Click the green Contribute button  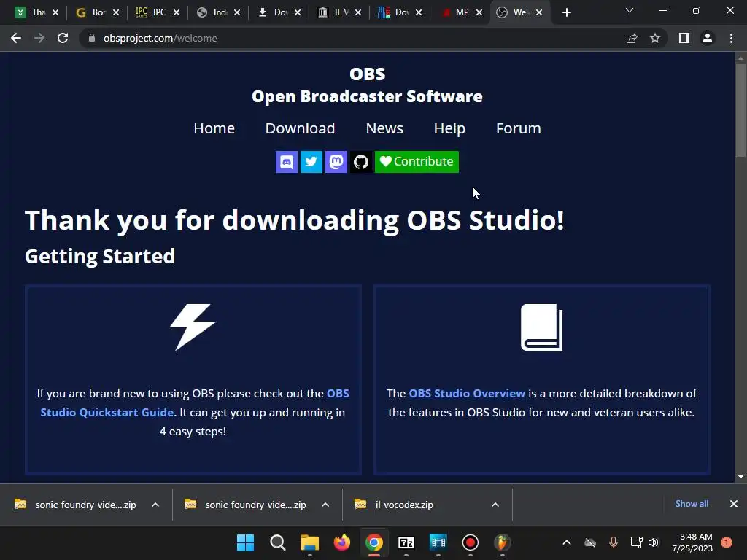coord(417,162)
